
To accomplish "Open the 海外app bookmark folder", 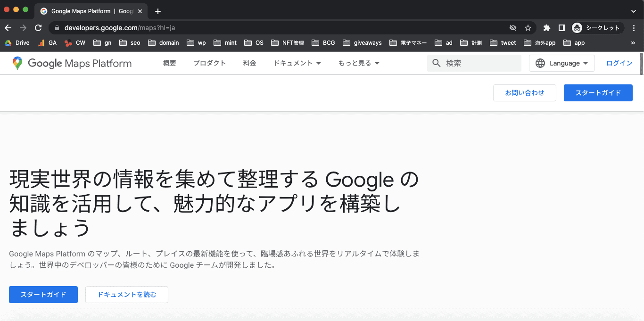I will 540,43.
